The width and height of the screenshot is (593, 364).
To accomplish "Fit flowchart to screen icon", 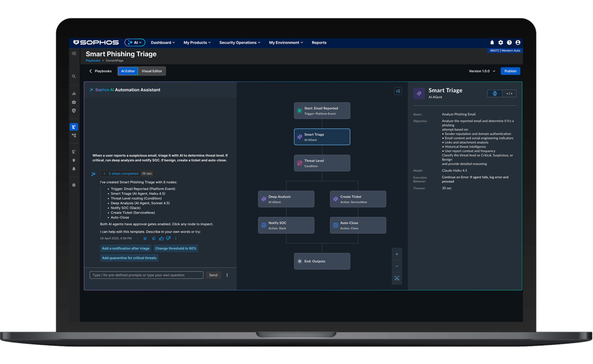I will [x=397, y=278].
